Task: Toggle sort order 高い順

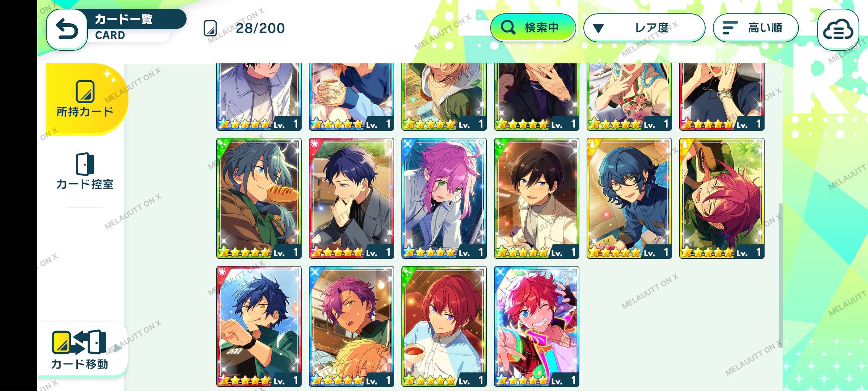Action: tap(756, 28)
